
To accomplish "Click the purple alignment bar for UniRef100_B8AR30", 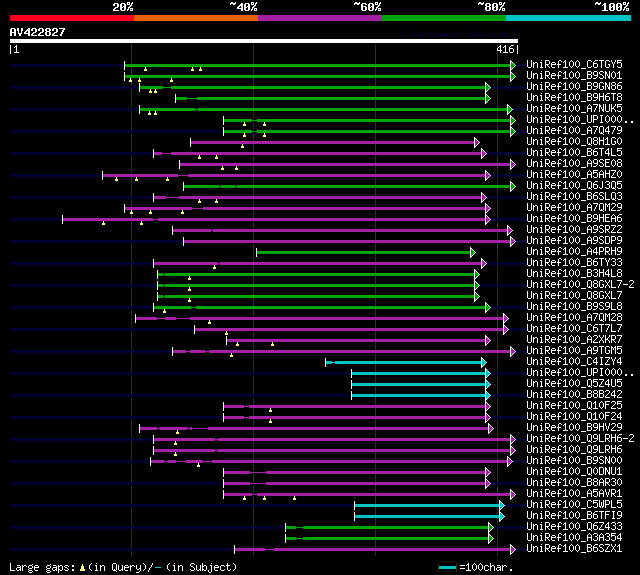I will (x=357, y=484).
